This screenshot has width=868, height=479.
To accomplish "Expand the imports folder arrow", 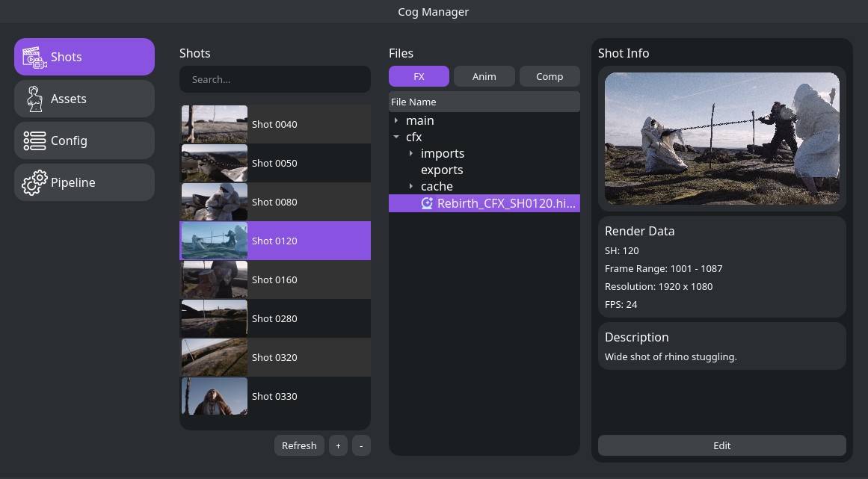I will [411, 153].
